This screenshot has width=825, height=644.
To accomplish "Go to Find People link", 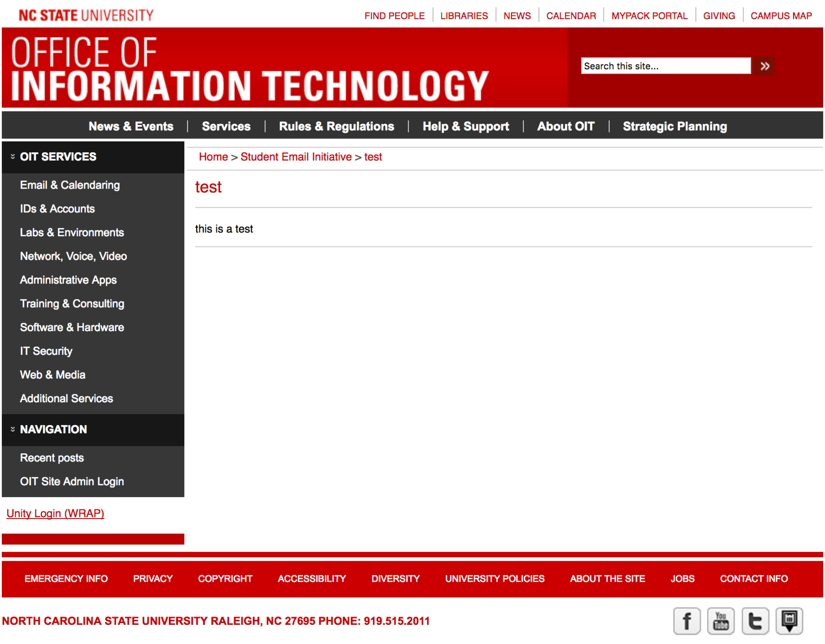I will (x=395, y=16).
